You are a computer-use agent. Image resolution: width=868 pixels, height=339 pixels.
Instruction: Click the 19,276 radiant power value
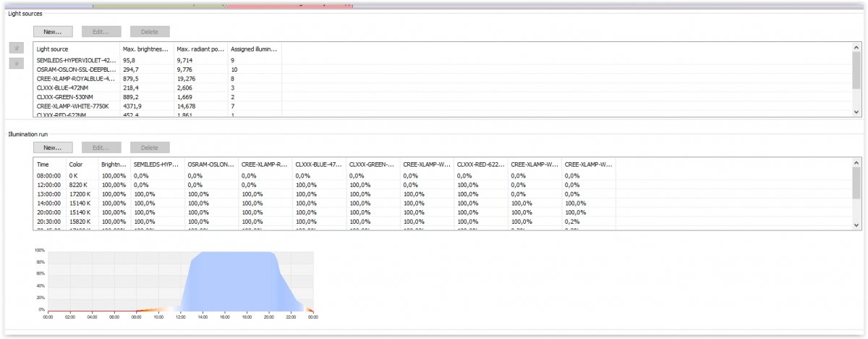coord(186,78)
